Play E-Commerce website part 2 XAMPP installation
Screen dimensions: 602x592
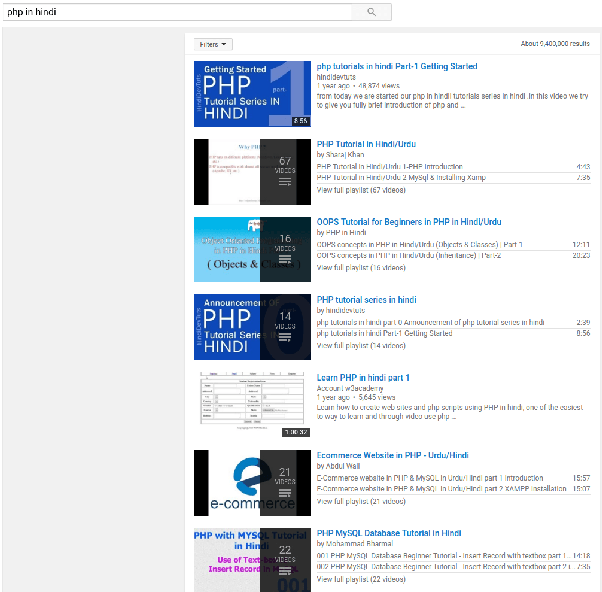click(x=442, y=489)
